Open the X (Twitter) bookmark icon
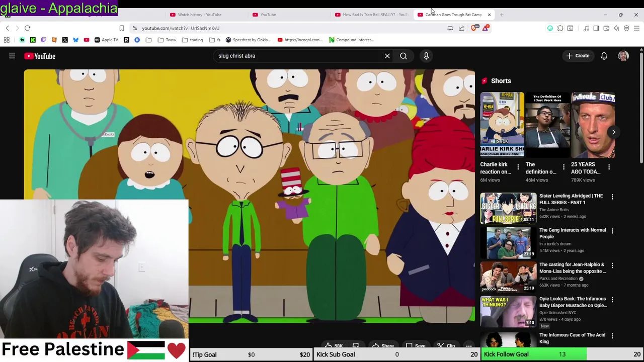This screenshot has width=644, height=362. tap(65, 40)
